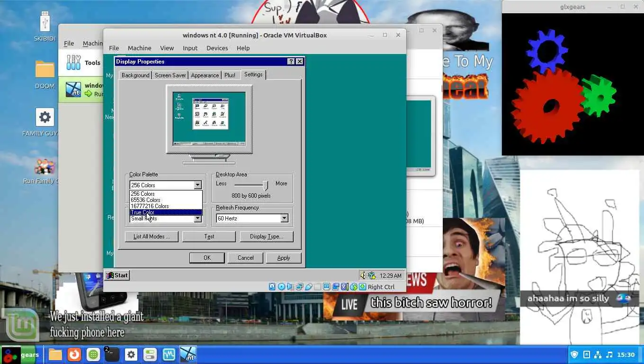Viewport: 644px width, 364px height.
Task: Open the settings gear in the taskbar
Action: [131, 355]
